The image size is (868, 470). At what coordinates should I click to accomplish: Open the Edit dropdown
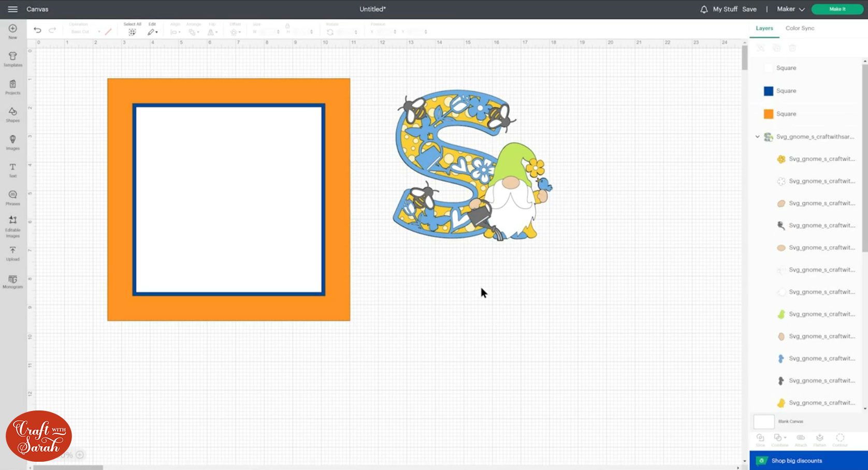(x=152, y=32)
